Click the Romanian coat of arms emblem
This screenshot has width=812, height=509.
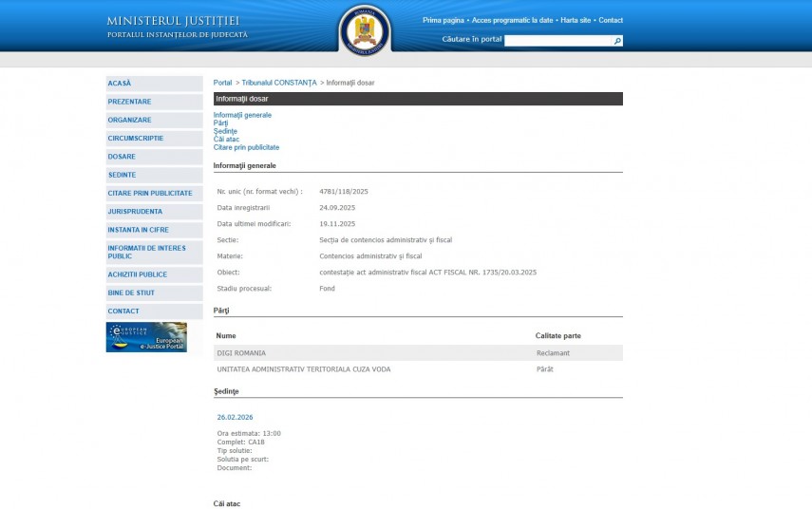[365, 29]
